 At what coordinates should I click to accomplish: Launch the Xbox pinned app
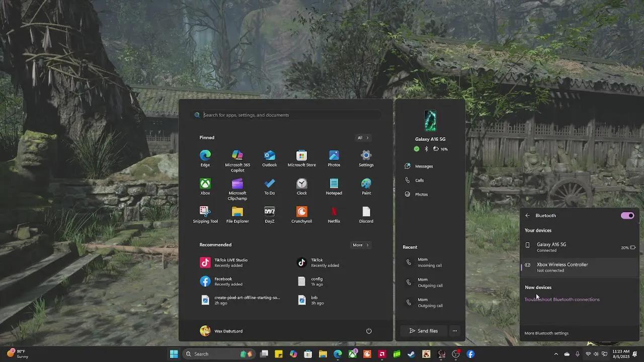tap(205, 187)
